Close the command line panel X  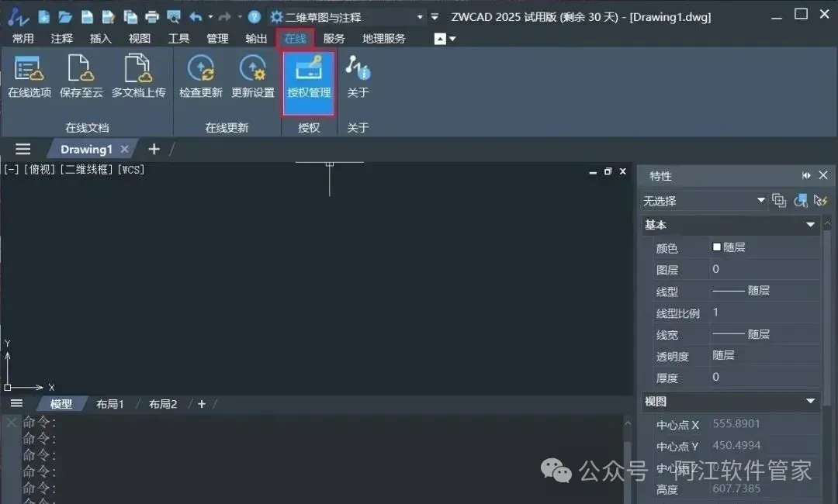pyautogui.click(x=11, y=423)
